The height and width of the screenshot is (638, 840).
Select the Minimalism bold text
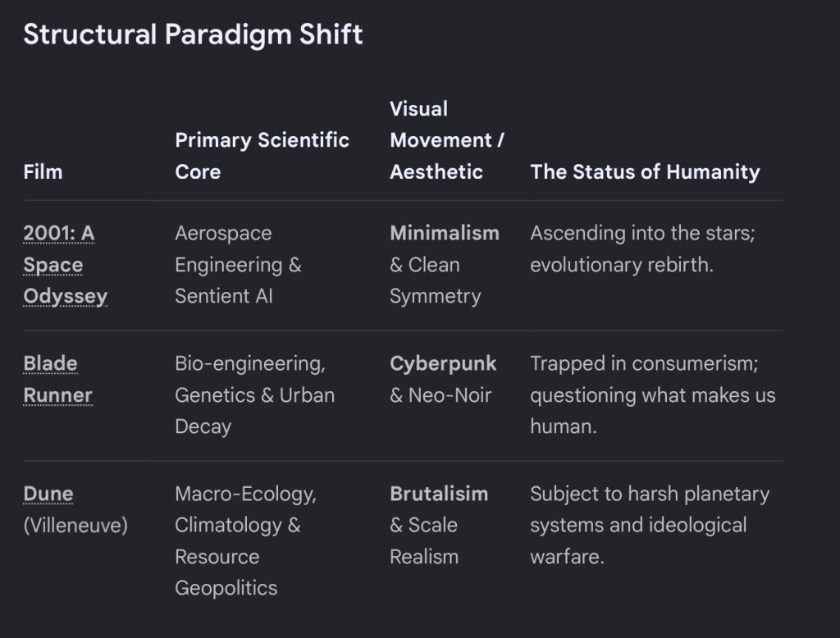pyautogui.click(x=445, y=233)
